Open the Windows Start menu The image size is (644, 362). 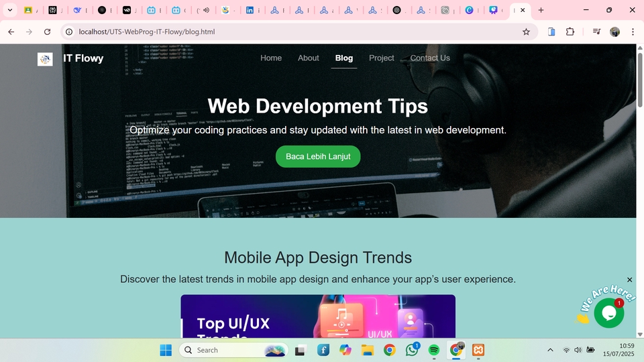(x=166, y=350)
